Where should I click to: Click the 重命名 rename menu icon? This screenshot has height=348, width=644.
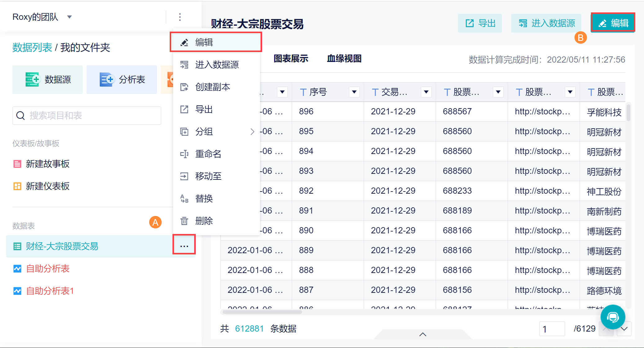tap(184, 154)
